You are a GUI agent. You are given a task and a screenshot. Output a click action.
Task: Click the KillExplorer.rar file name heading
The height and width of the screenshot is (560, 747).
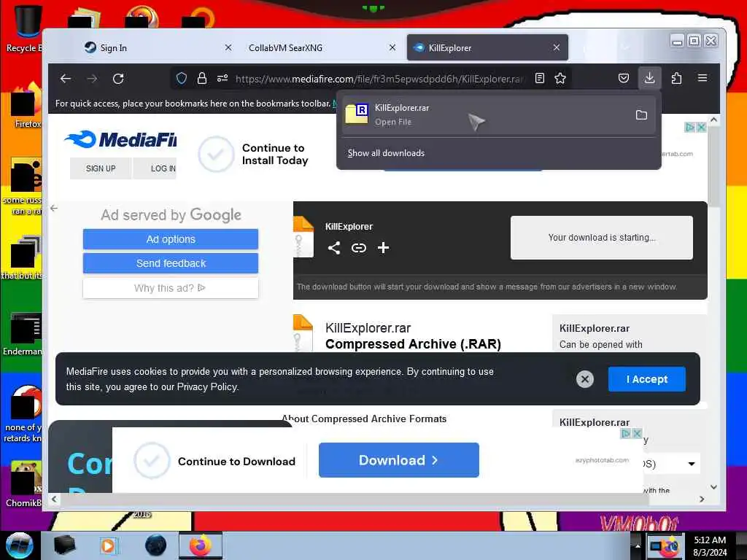point(368,328)
